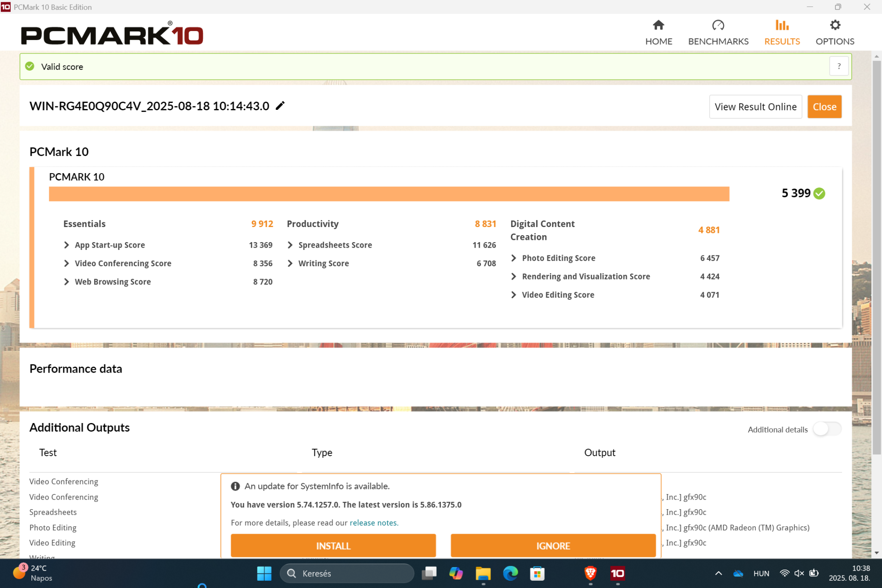
Task: Click the info icon in update notice
Action: [235, 486]
